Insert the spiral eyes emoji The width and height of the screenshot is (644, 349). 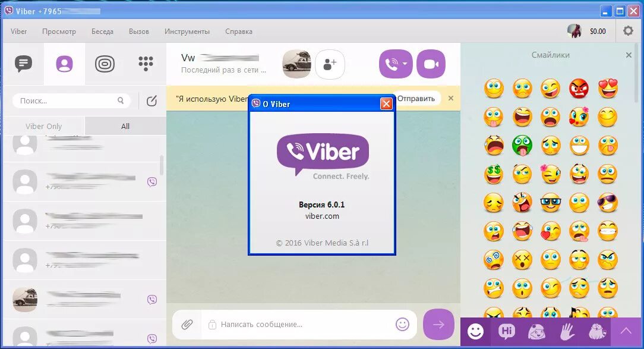(x=494, y=260)
